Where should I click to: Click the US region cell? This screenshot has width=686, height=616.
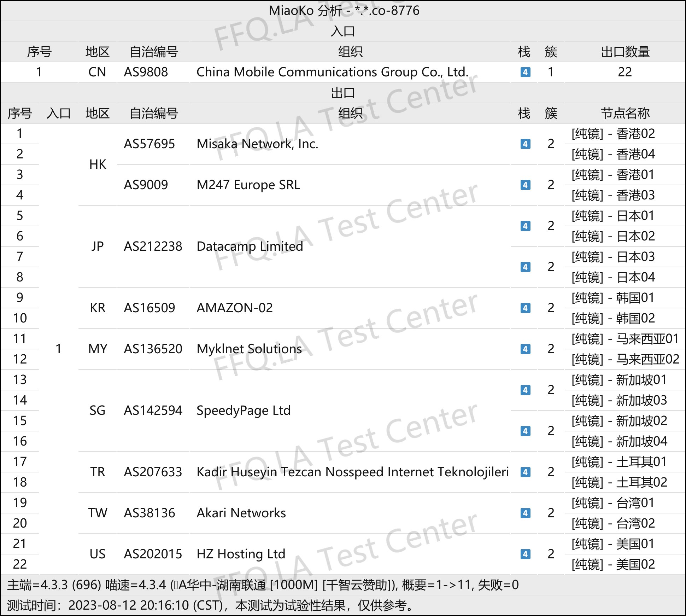[x=98, y=554]
